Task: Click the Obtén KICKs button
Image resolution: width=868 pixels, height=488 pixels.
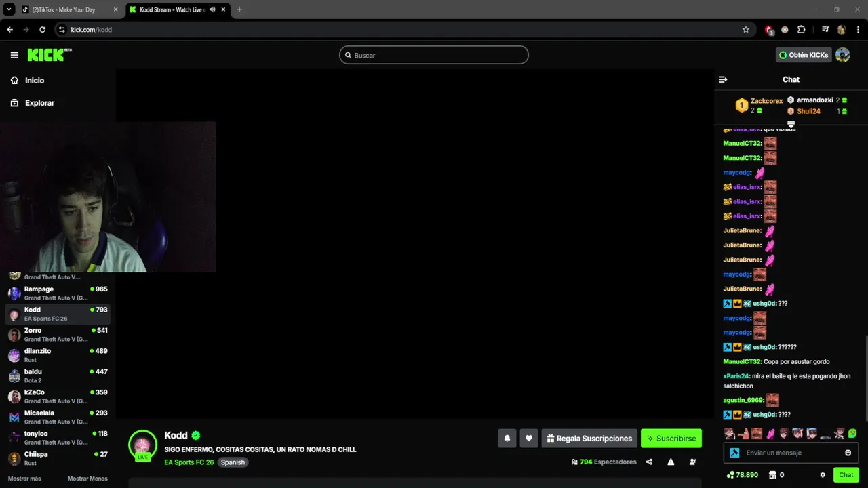Action: pyautogui.click(x=804, y=55)
